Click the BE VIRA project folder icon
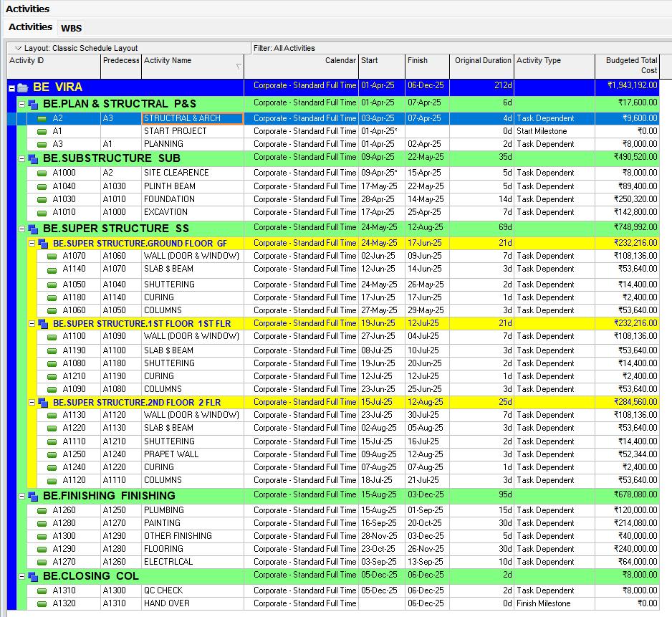Screen dimensions: 672x617 coord(23,88)
